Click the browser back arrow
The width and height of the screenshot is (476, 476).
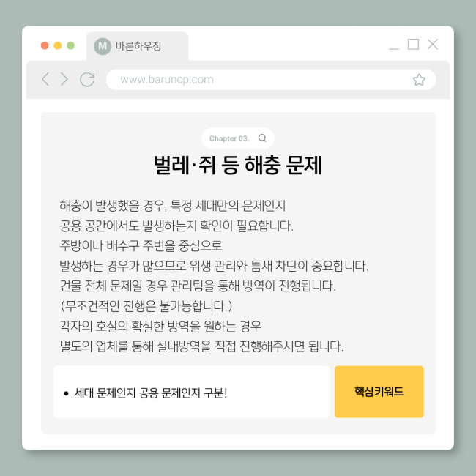(45, 79)
